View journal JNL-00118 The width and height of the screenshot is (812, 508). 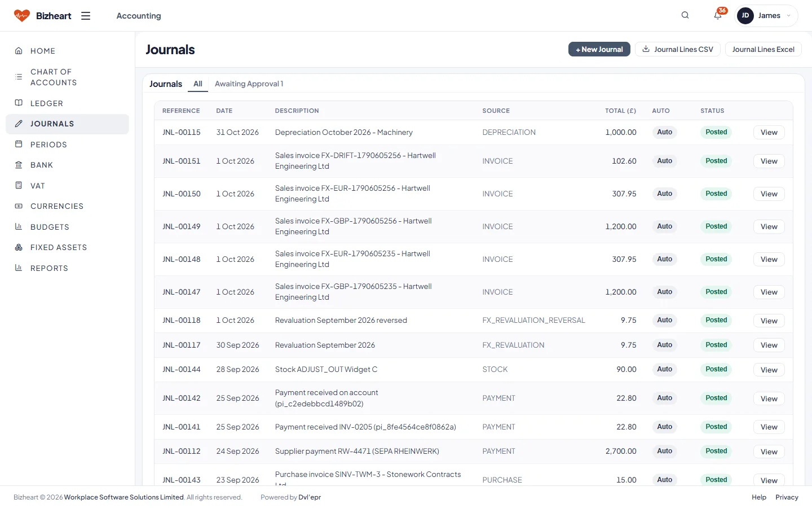click(769, 321)
